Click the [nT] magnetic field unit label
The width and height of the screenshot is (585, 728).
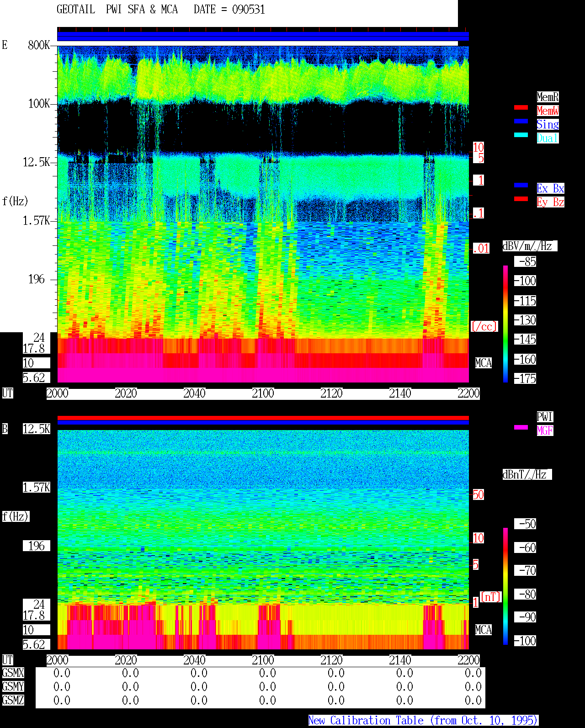tap(491, 597)
